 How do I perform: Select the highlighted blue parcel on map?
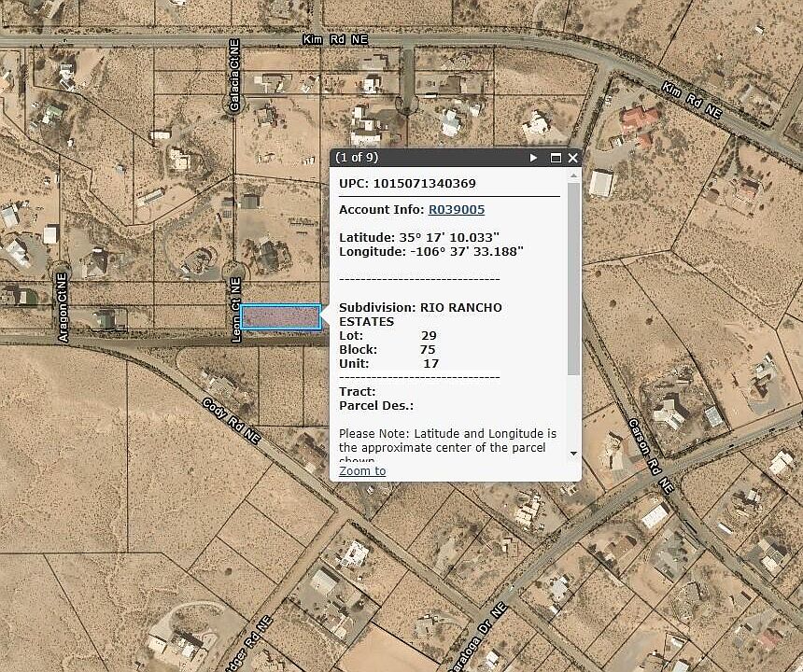[x=281, y=316]
